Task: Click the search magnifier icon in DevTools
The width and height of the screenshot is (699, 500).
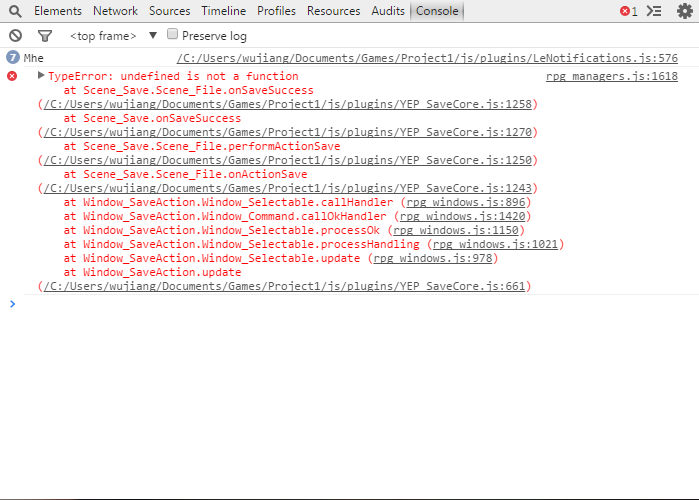Action: click(15, 11)
